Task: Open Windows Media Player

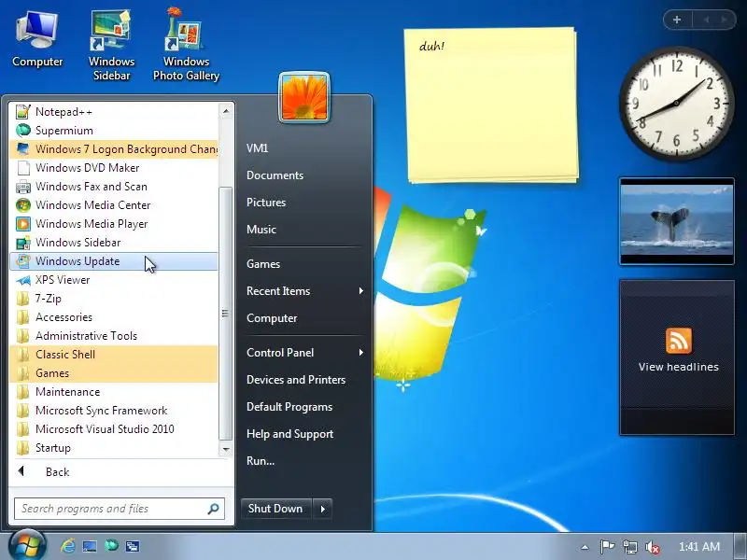Action: coord(113,223)
